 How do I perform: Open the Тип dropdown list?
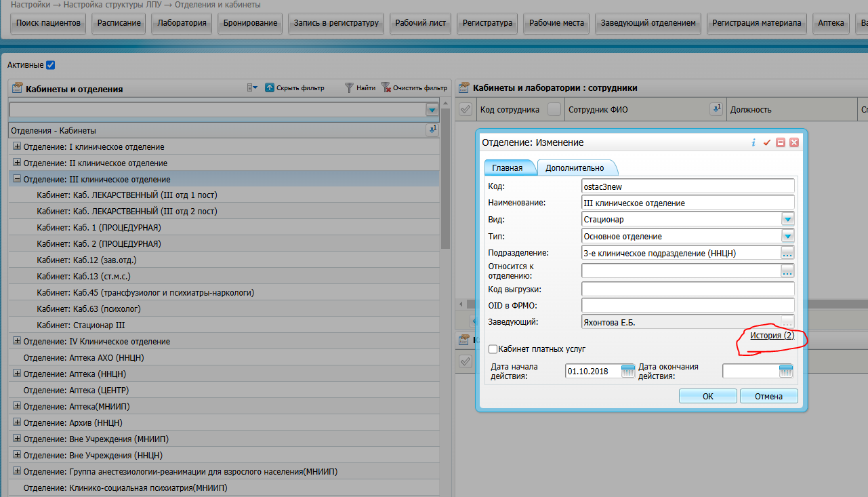point(787,237)
